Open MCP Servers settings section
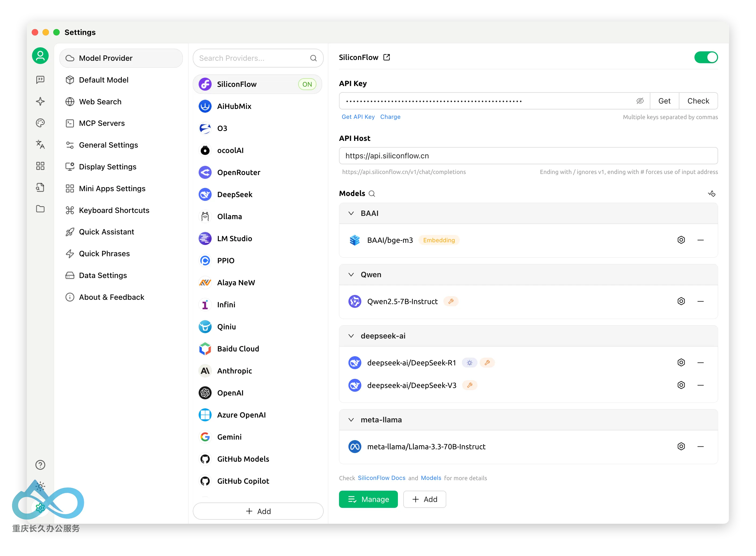Image resolution: width=756 pixels, height=556 pixels. [x=121, y=123]
